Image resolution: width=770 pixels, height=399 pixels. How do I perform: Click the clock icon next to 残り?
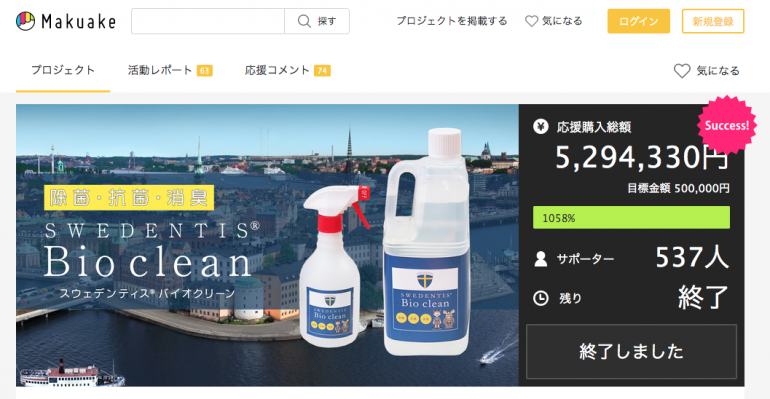pos(541,298)
